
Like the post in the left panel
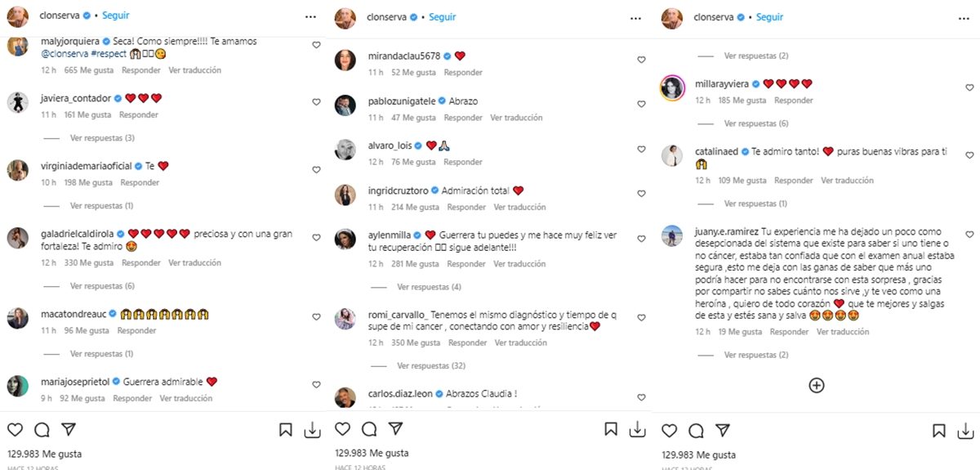pyautogui.click(x=16, y=430)
